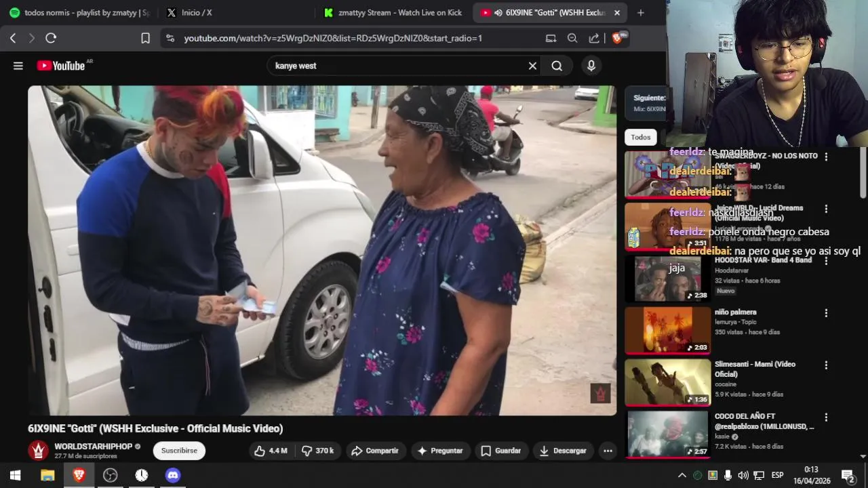The image size is (868, 488).
Task: Open options menu for niño palmera video
Action: pyautogui.click(x=826, y=313)
